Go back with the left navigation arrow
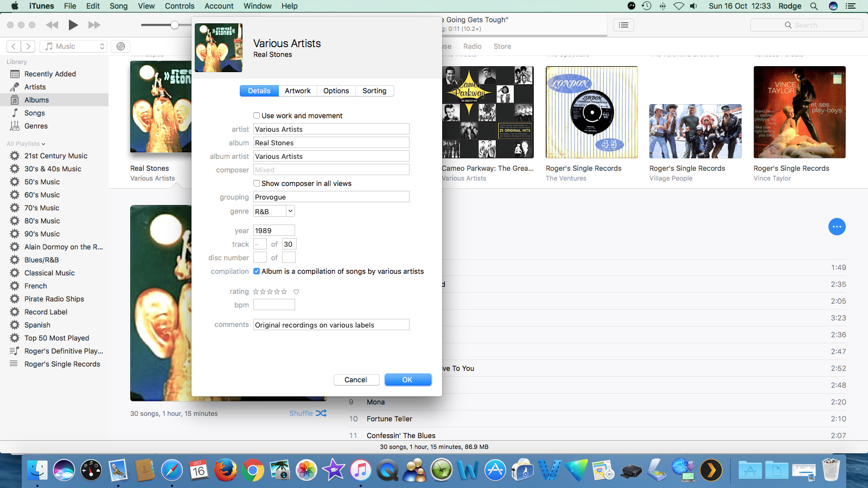 [x=14, y=47]
